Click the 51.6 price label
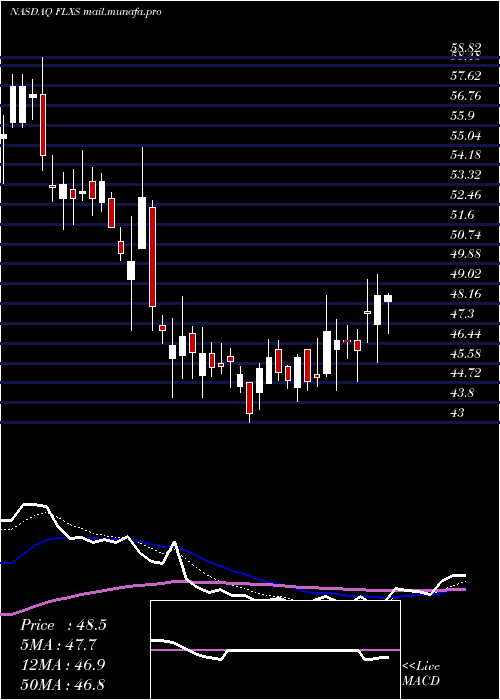Image resolution: width=500 pixels, height=700 pixels. point(462,214)
